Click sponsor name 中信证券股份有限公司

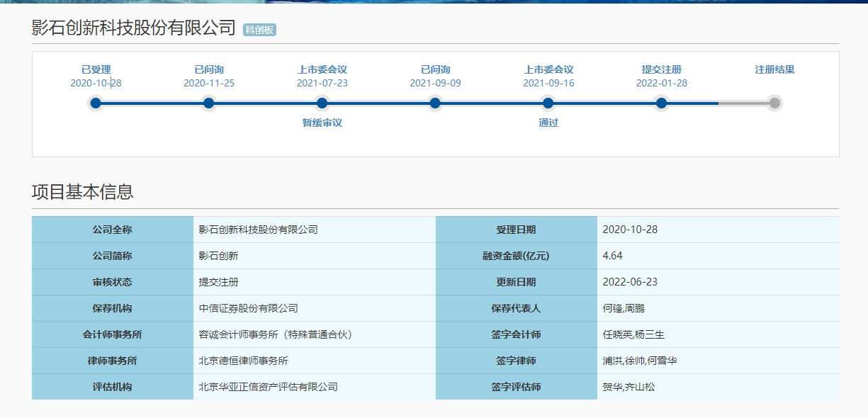pyautogui.click(x=248, y=308)
